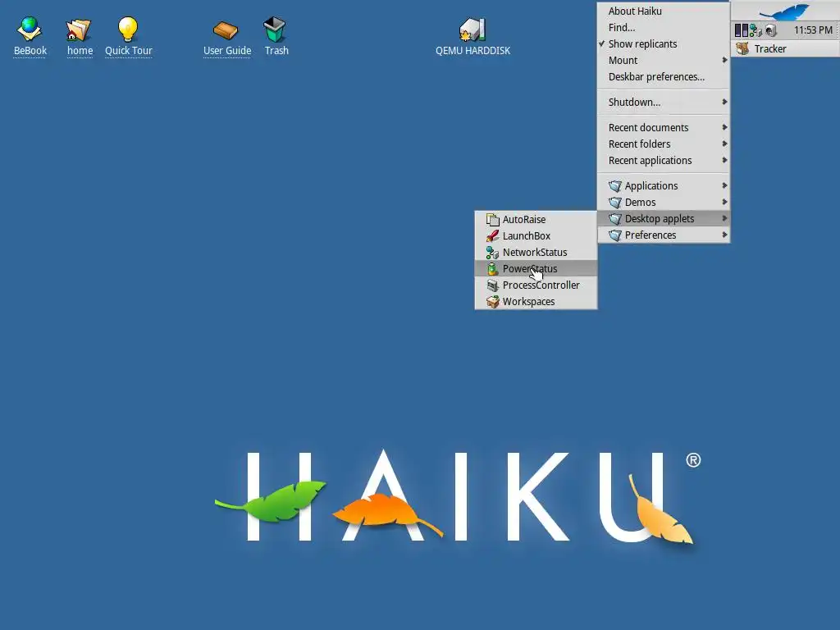Launch LaunchBox from the applets submenu
Screen dimensions: 840x630
(536, 235)
